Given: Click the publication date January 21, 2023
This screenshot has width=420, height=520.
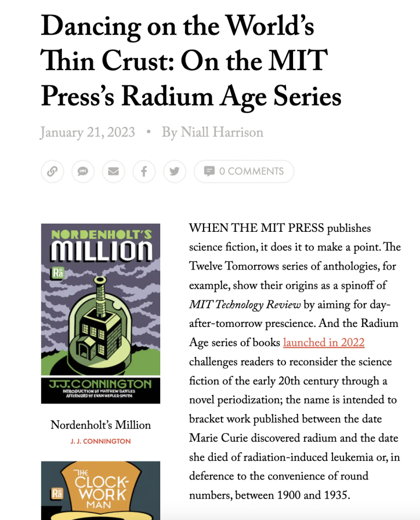Looking at the screenshot, I should (87, 133).
